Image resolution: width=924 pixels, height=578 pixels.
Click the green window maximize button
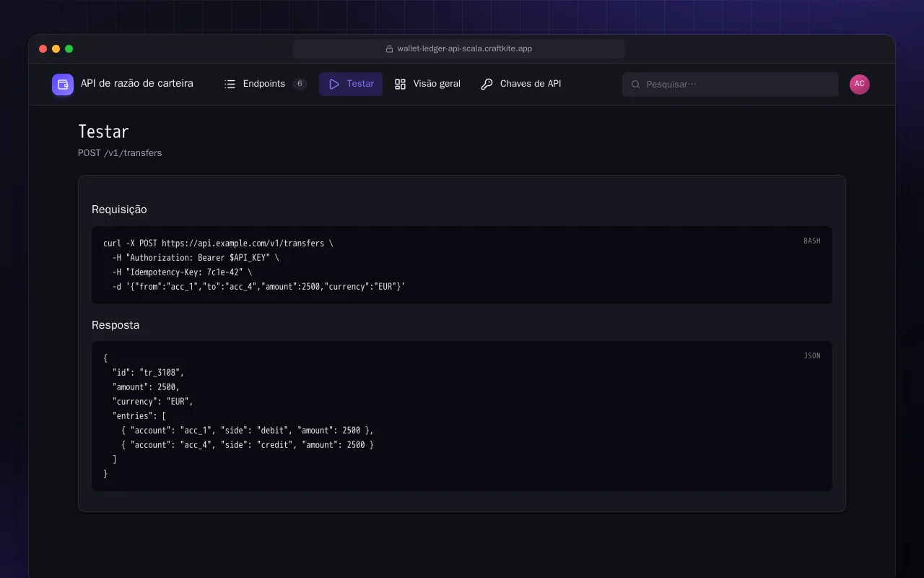tap(69, 49)
